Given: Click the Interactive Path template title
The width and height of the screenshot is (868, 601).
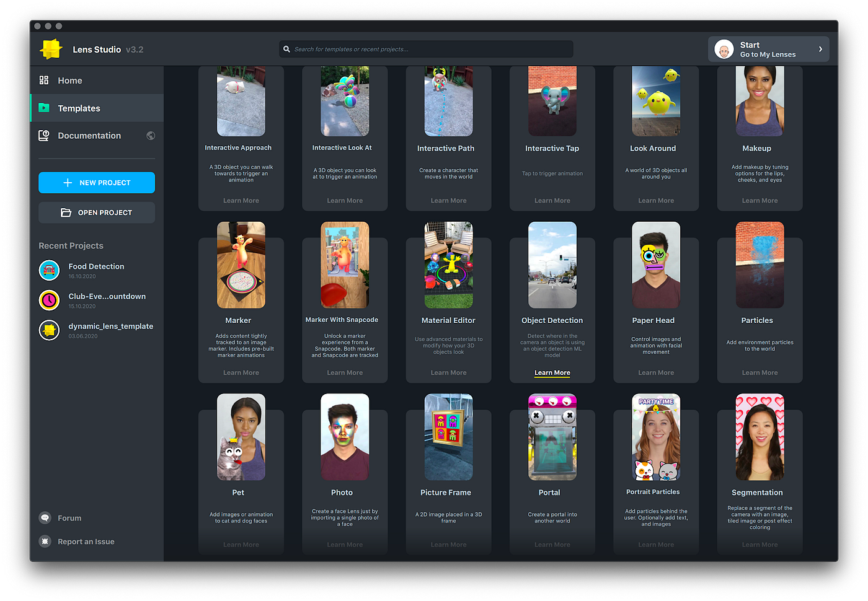Looking at the screenshot, I should click(x=446, y=149).
